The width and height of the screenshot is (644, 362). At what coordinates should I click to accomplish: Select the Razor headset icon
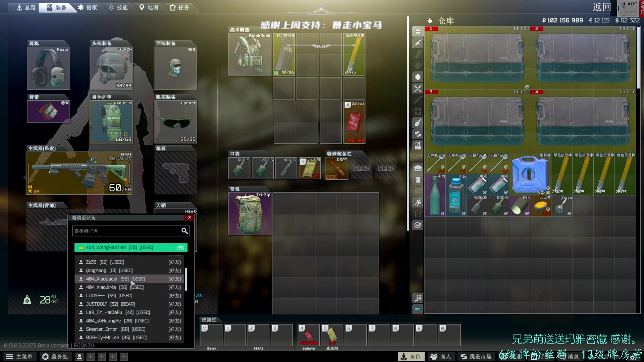pyautogui.click(x=49, y=68)
